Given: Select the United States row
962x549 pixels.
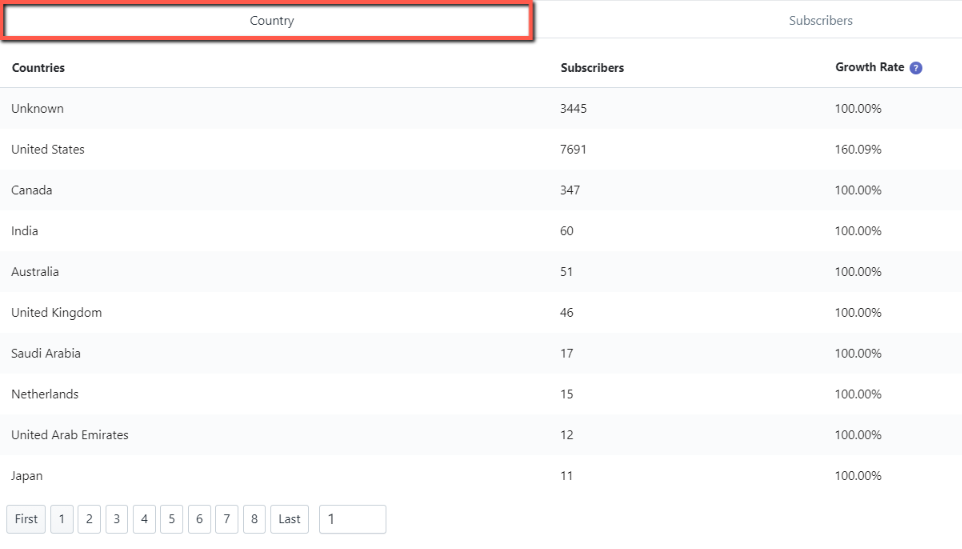Looking at the screenshot, I should [481, 150].
